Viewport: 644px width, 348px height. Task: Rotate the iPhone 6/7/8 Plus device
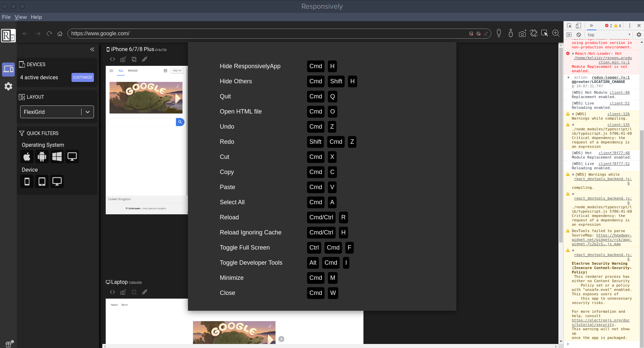tap(134, 59)
